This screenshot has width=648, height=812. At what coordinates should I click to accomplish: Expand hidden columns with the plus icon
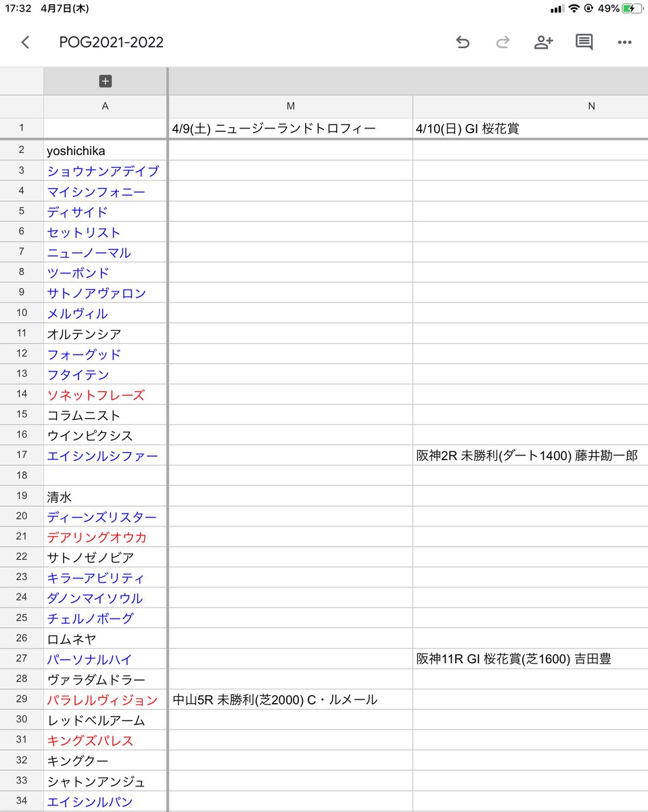105,81
